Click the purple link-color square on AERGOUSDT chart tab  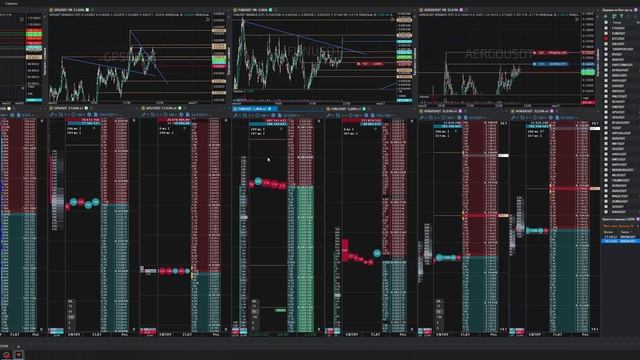click(x=462, y=10)
